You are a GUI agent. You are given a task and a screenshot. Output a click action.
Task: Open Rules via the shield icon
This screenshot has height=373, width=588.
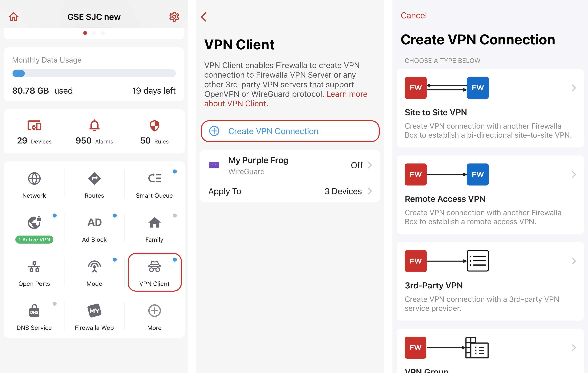[x=154, y=125]
